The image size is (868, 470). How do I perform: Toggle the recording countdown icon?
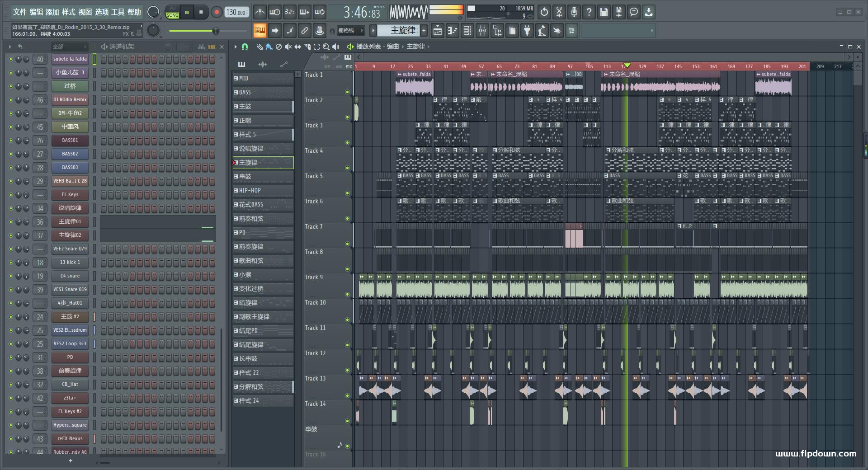click(x=290, y=12)
